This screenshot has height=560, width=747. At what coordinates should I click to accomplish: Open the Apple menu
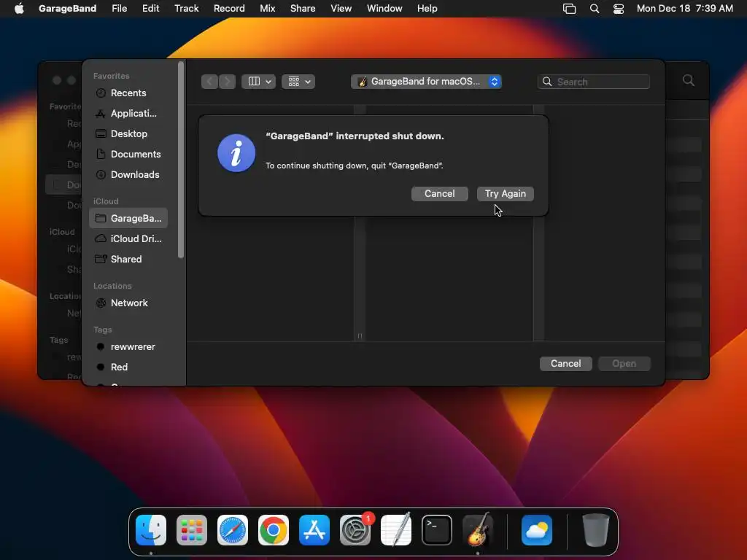click(19, 8)
